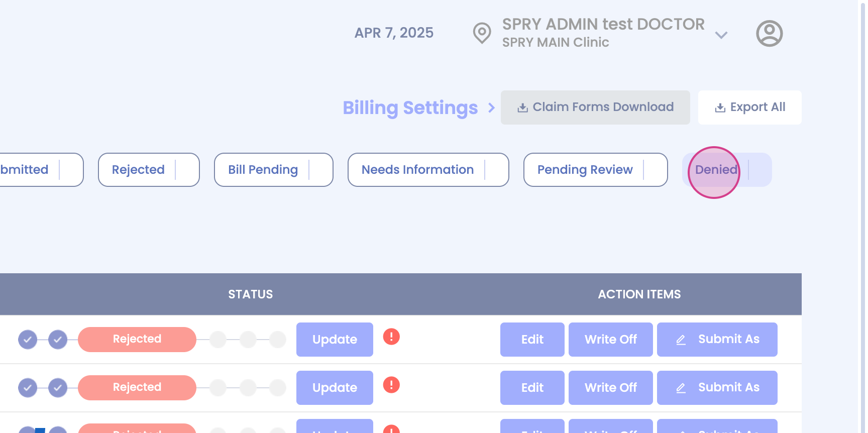Select the Needs Information filter tab
The width and height of the screenshot is (868, 433).
point(428,170)
